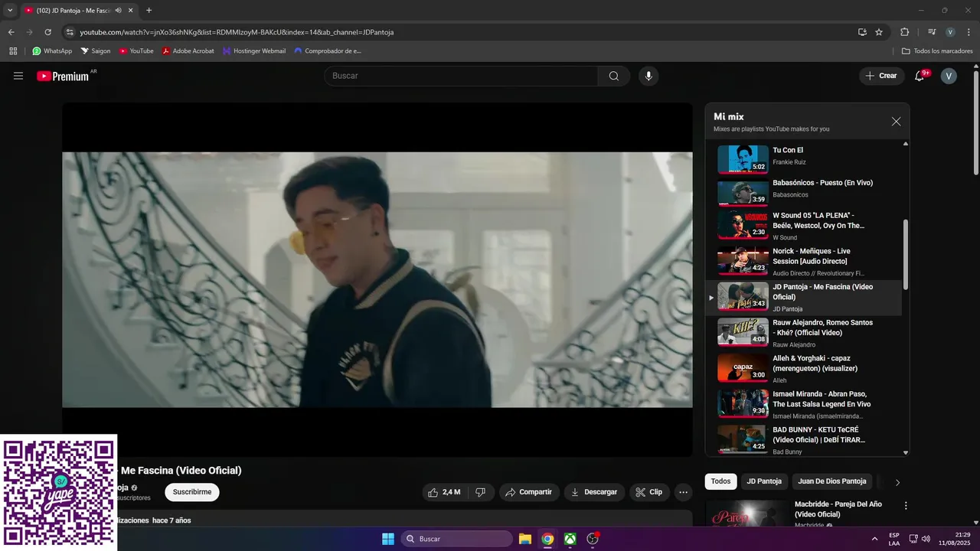Like the video with 2,4 M likes
The image size is (980, 551).
point(444,492)
